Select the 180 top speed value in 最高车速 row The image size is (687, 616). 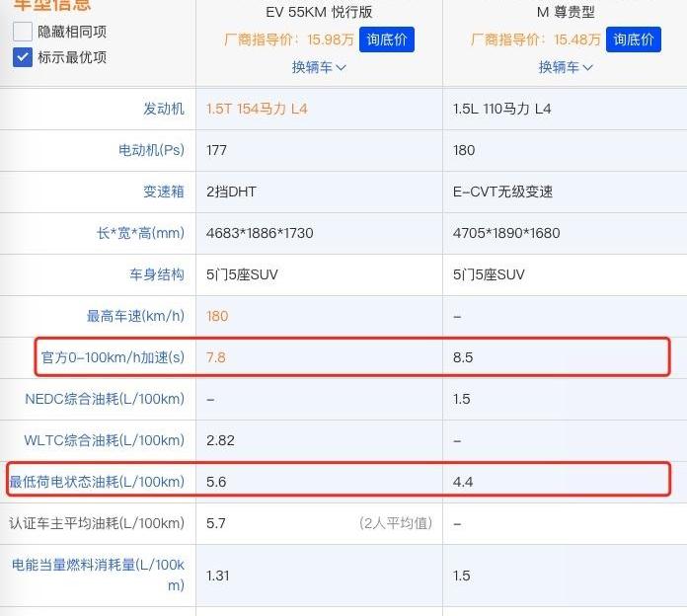[217, 316]
